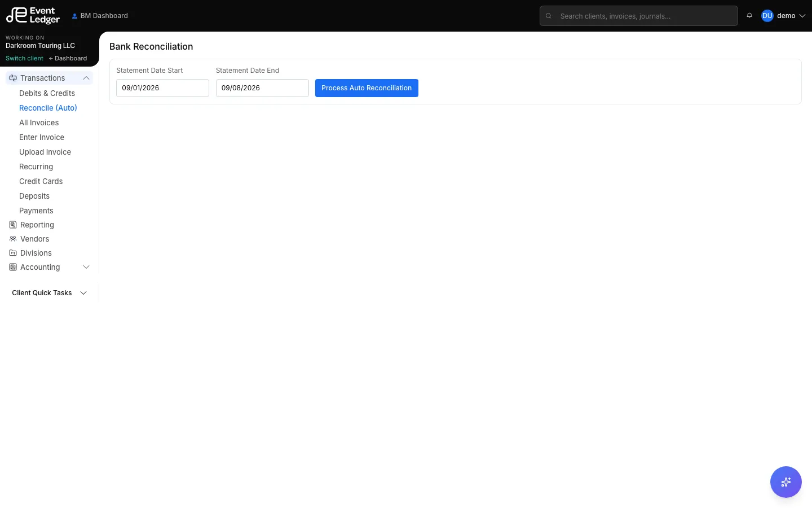812x508 pixels.
Task: Click the Vendors sidebar icon
Action: tap(13, 239)
